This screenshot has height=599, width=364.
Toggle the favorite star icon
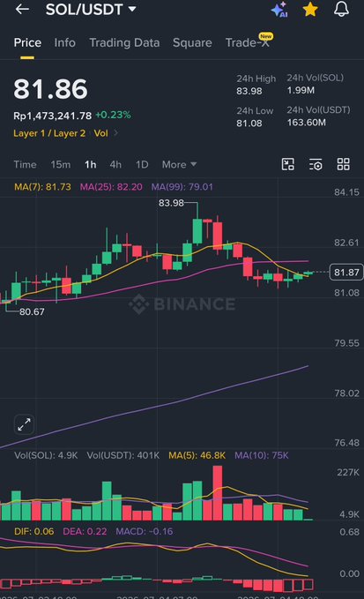click(x=310, y=9)
